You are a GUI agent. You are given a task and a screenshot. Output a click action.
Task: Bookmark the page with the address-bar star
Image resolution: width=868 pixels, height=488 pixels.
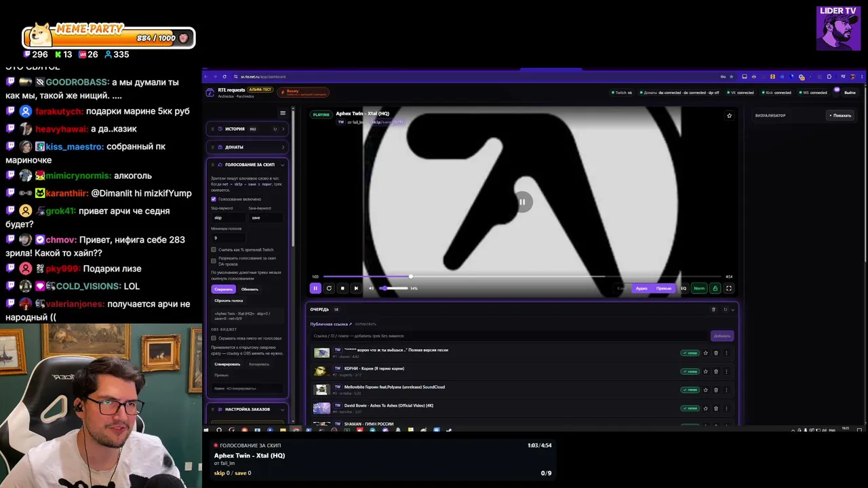coord(732,77)
